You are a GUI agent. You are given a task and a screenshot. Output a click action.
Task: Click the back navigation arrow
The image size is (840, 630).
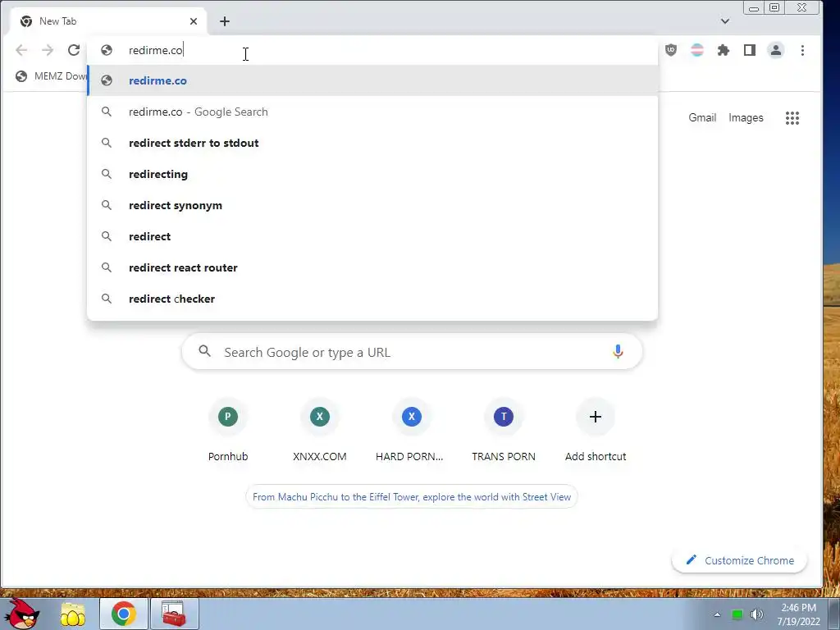(x=21, y=50)
